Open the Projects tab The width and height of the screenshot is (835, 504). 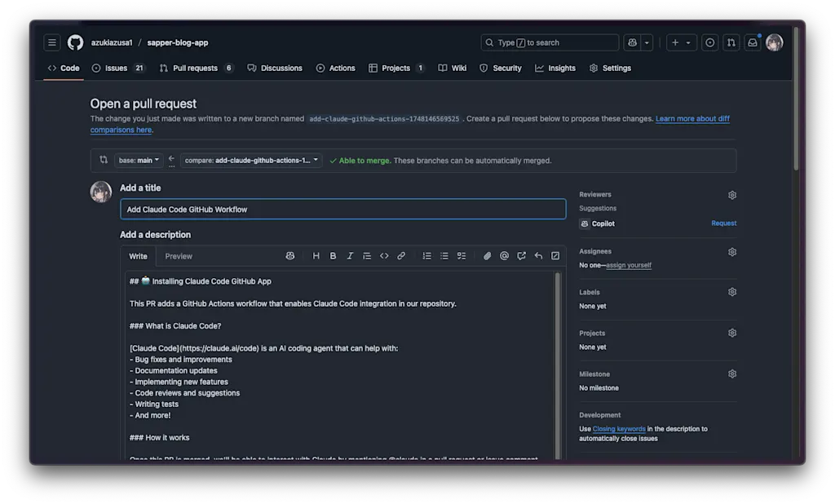(x=396, y=69)
